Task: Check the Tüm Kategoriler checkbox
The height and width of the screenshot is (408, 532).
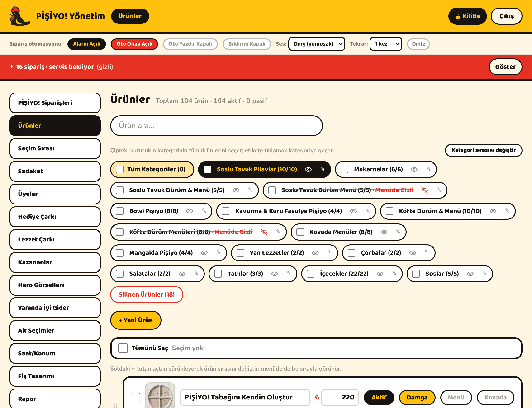Action: point(120,169)
